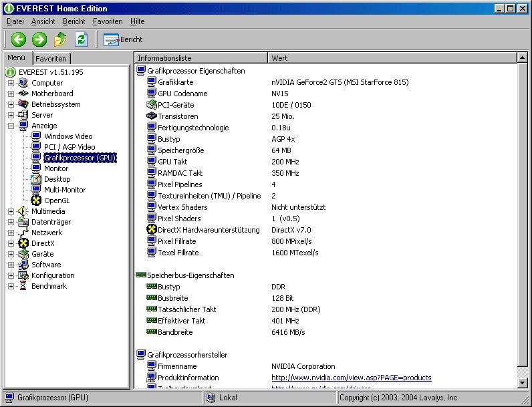The width and height of the screenshot is (532, 407).
Task: Click the Konfiguration gear icon
Action: tap(23, 275)
